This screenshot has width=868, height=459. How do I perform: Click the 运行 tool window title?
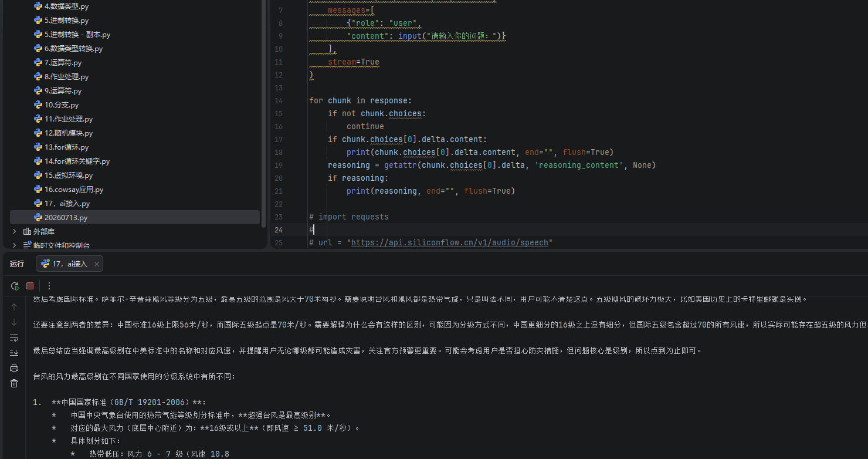click(17, 264)
